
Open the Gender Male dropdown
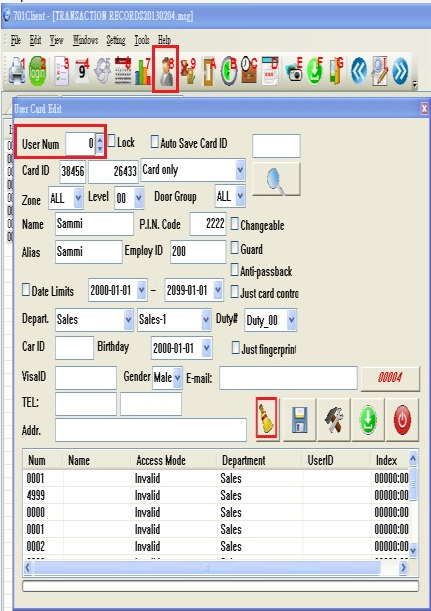(x=178, y=377)
